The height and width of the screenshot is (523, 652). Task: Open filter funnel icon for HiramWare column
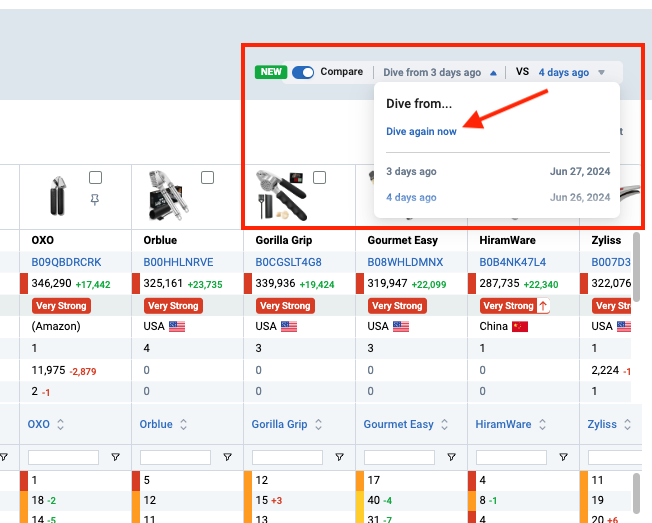point(563,457)
